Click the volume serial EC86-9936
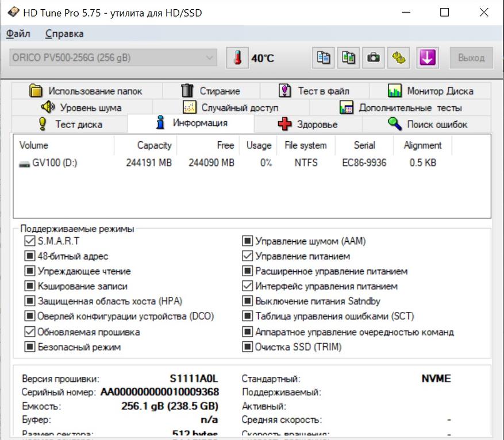This screenshot has height=440, width=504. 364,163
